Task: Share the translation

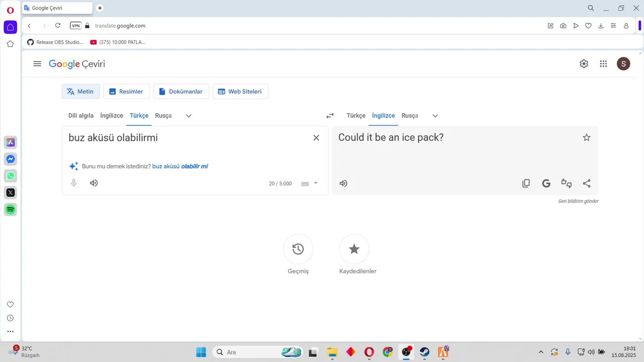Action: pyautogui.click(x=587, y=184)
